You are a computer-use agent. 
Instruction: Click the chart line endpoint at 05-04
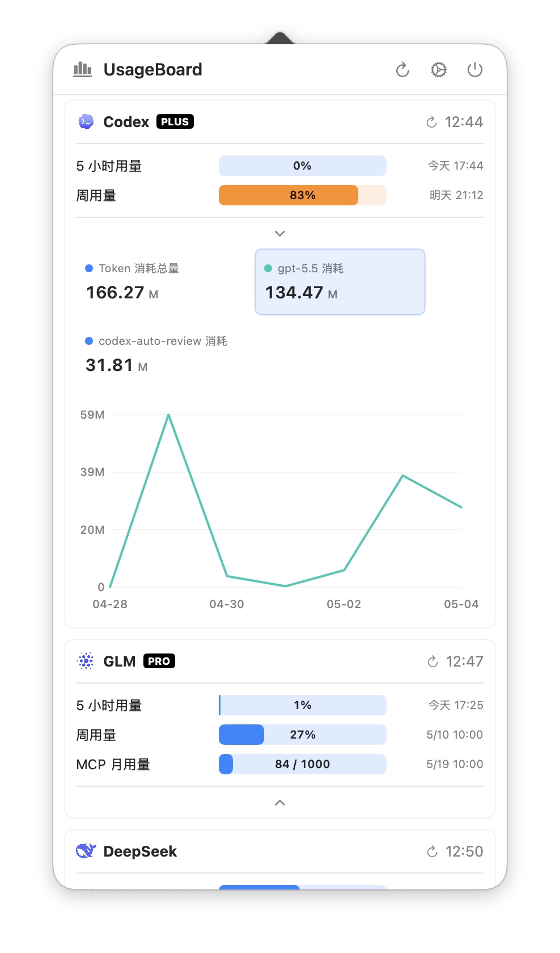click(461, 507)
